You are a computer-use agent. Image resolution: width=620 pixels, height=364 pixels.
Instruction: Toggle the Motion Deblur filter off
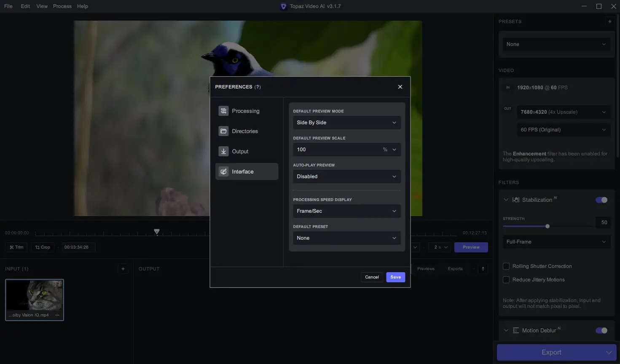tap(601, 330)
